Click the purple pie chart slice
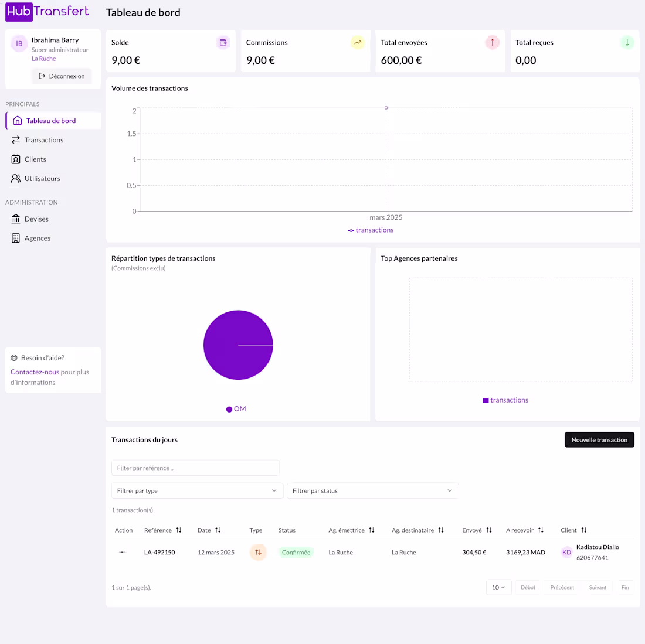 point(237,345)
